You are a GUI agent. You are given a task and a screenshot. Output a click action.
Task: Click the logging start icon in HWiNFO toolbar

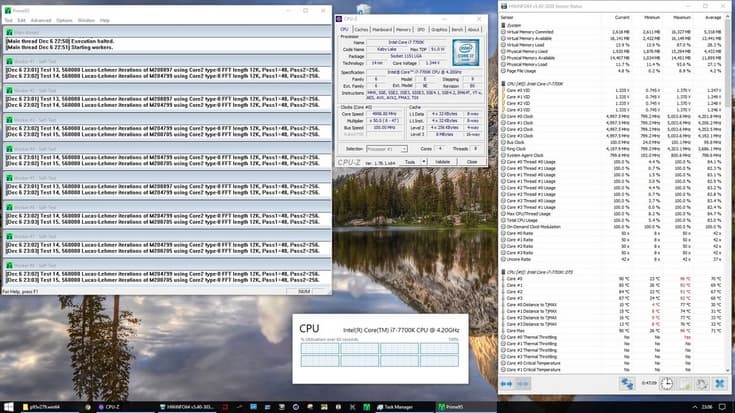tap(685, 384)
